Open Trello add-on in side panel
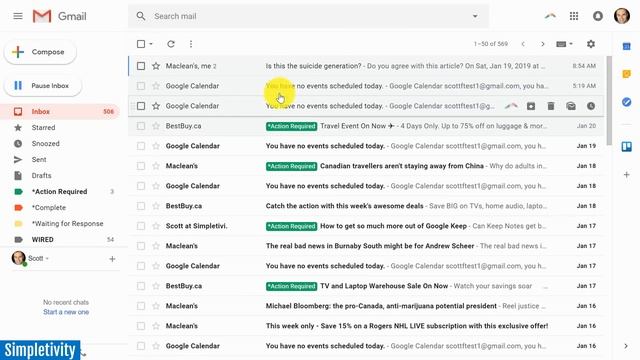Image resolution: width=640 pixels, height=360 pixels. tap(627, 146)
